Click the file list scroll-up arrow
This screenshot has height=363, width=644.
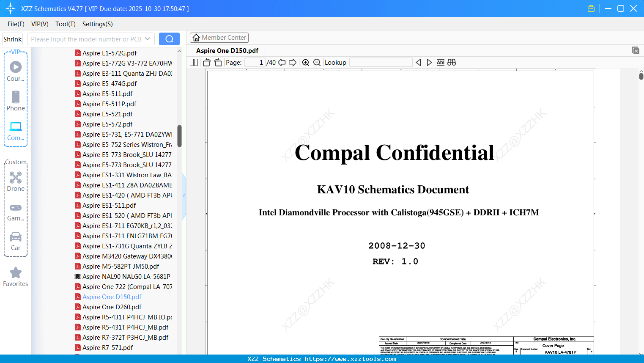(179, 51)
